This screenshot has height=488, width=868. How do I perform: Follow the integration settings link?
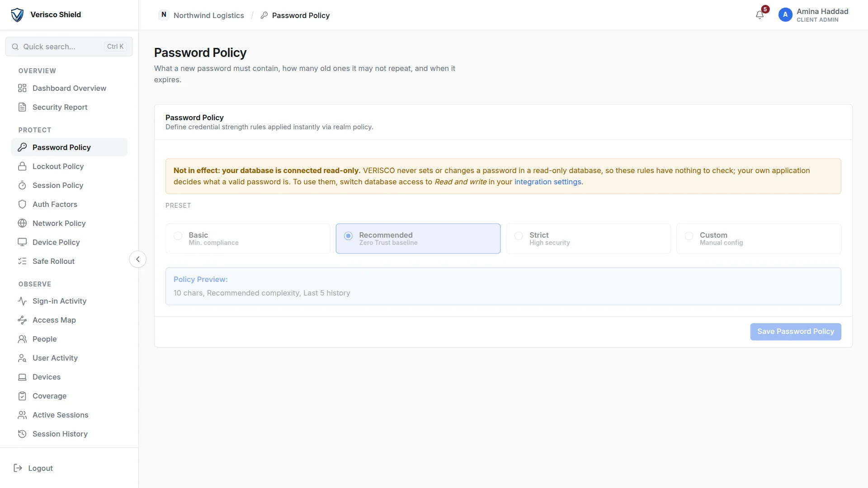coord(547,182)
